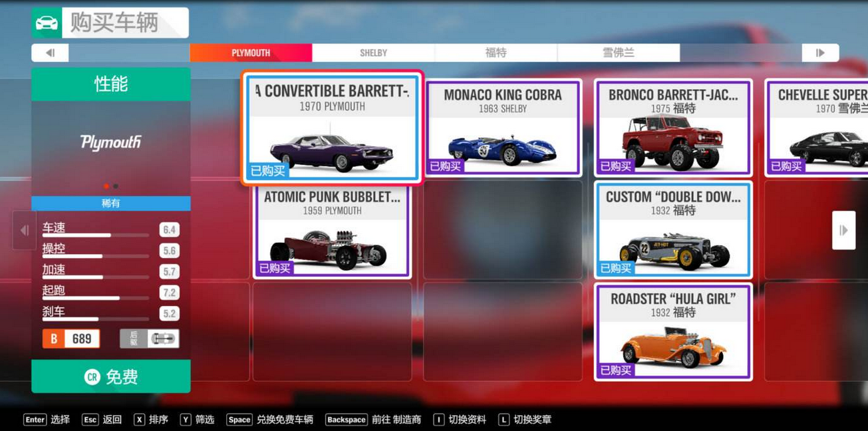Click the 5.7 acceleration value
The width and height of the screenshot is (868, 431).
(169, 272)
